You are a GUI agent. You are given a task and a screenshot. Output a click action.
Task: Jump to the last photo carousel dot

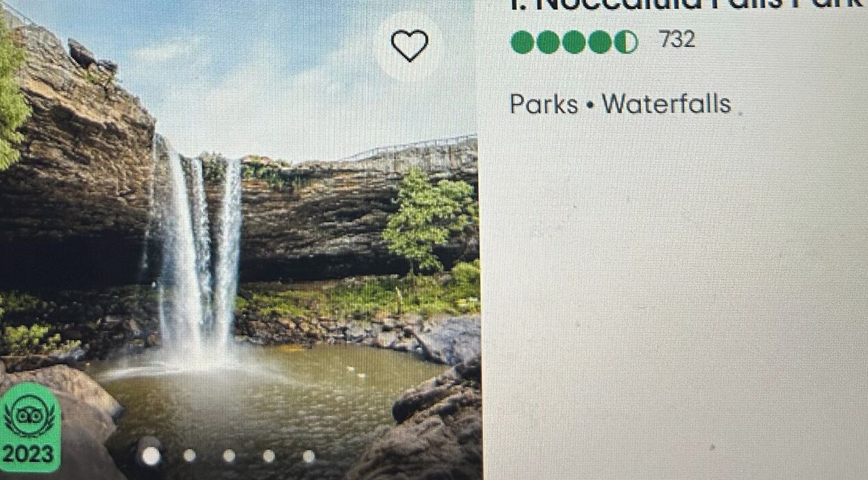(x=309, y=456)
